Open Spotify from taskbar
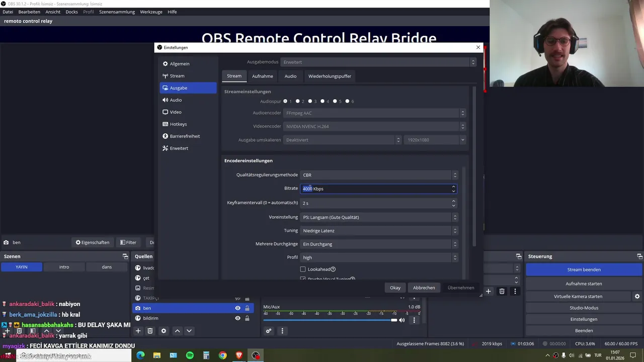644x362 pixels. tap(190, 355)
